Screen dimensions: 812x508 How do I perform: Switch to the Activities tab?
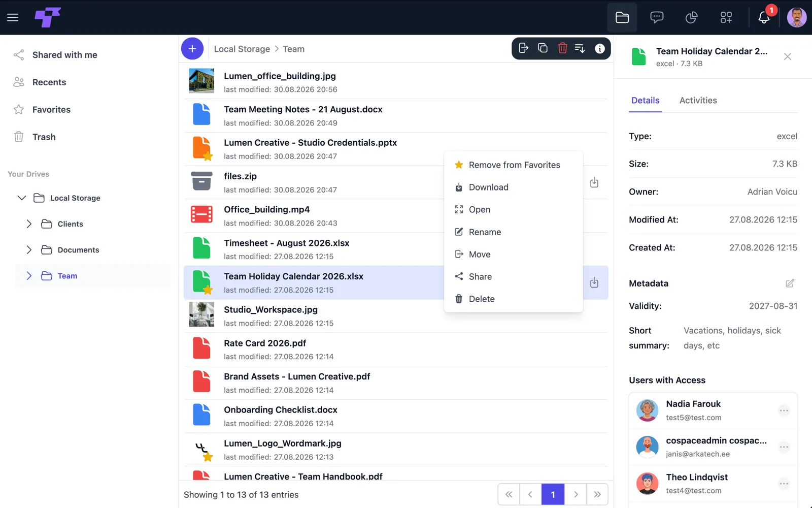pyautogui.click(x=698, y=101)
